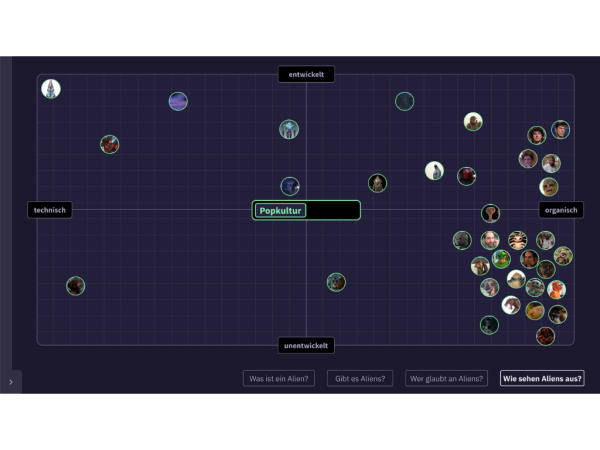Click inside the black field beside Popkultur
600x450 pixels.
[332, 210]
